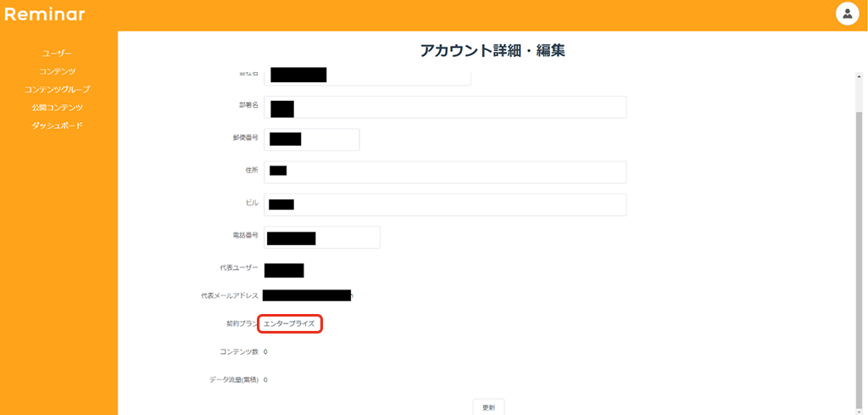
Task: Open コンテンツグループ in sidebar
Action: (x=58, y=89)
